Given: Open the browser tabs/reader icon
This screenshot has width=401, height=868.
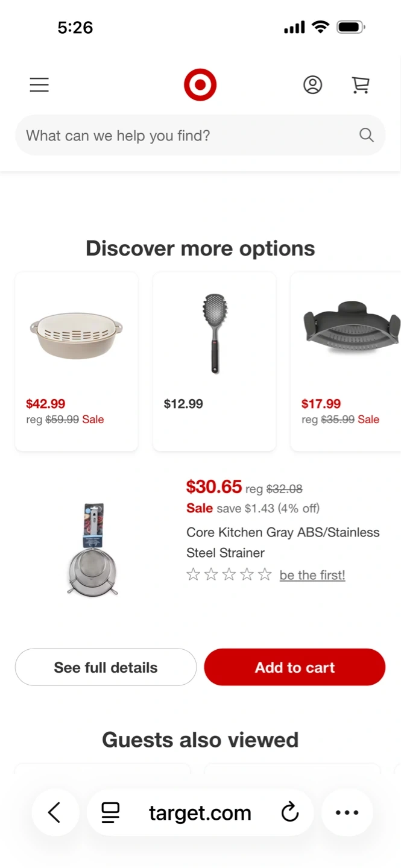Looking at the screenshot, I should click(110, 813).
